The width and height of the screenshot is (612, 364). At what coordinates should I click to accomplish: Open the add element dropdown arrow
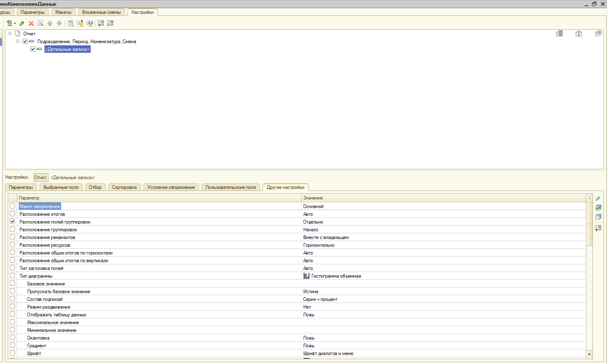tap(15, 24)
